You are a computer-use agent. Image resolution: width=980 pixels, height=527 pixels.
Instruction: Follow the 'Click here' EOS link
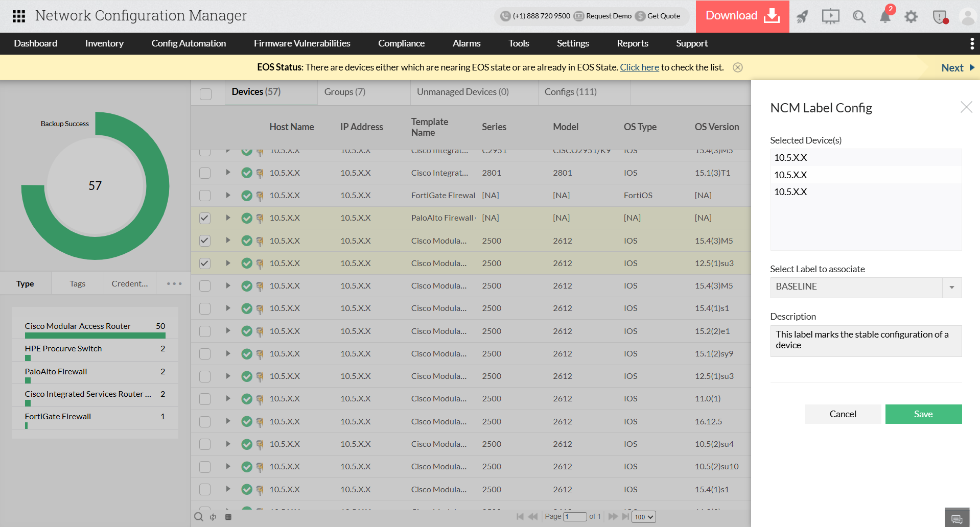click(639, 67)
